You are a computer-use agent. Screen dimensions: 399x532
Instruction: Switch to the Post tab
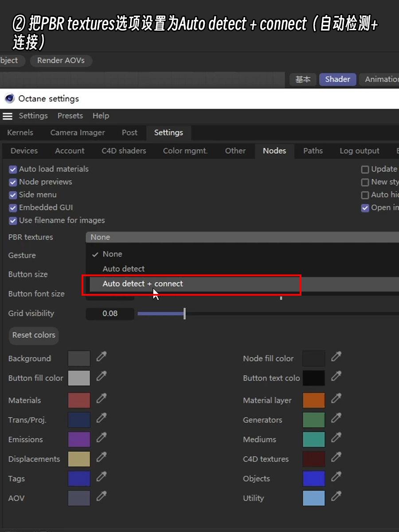coord(129,133)
